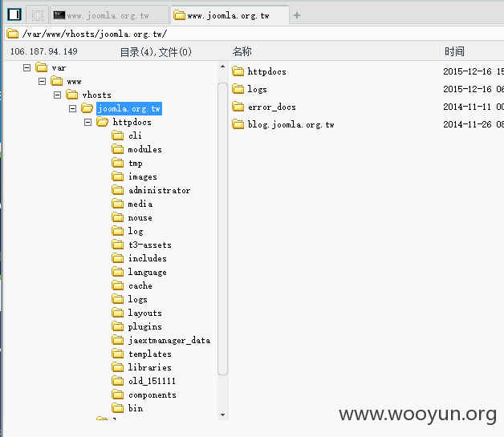
Task: Click the images folder icon in tree
Action: [118, 176]
